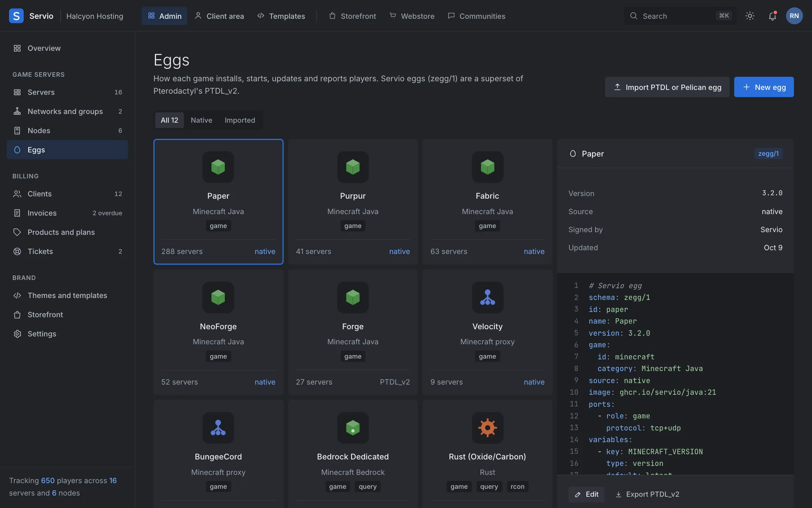Click the '288 servers' count on Paper
This screenshot has width=812, height=508.
click(x=182, y=251)
